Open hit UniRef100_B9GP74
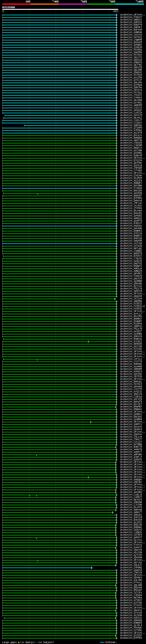 (131, 25)
